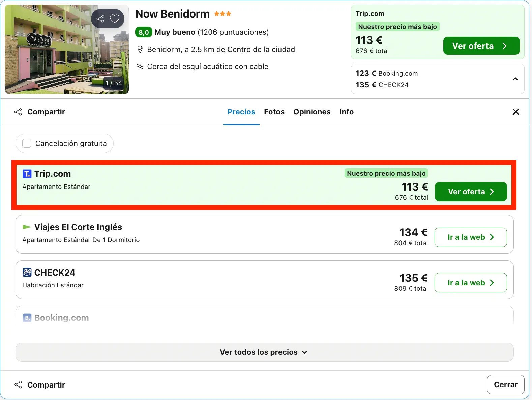Click Ir a la web for CHECK24

(x=471, y=283)
